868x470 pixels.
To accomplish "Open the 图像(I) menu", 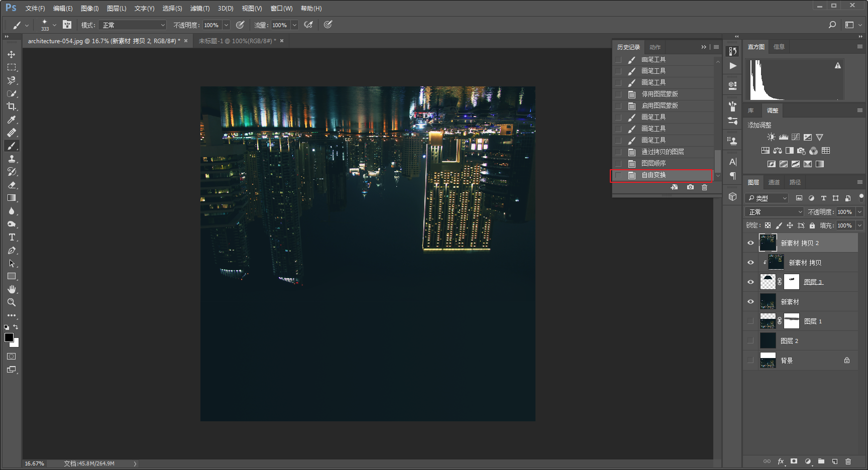I will tap(90, 9).
